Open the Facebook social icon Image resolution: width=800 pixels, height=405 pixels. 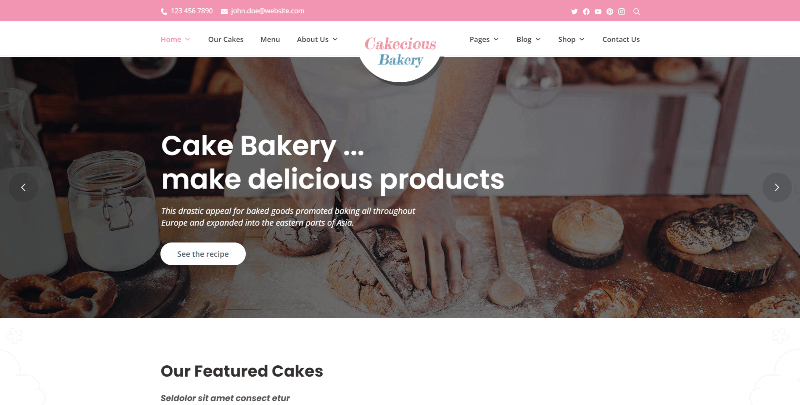(x=586, y=12)
